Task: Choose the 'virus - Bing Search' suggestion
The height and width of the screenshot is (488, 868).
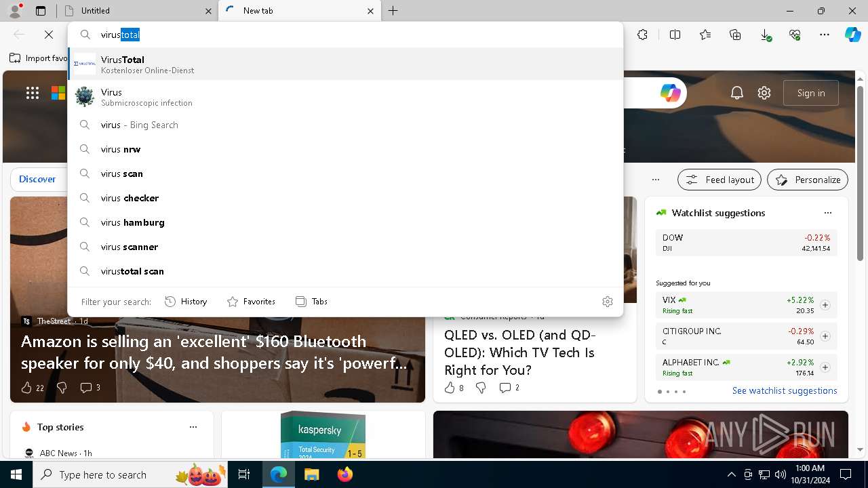Action: point(345,125)
